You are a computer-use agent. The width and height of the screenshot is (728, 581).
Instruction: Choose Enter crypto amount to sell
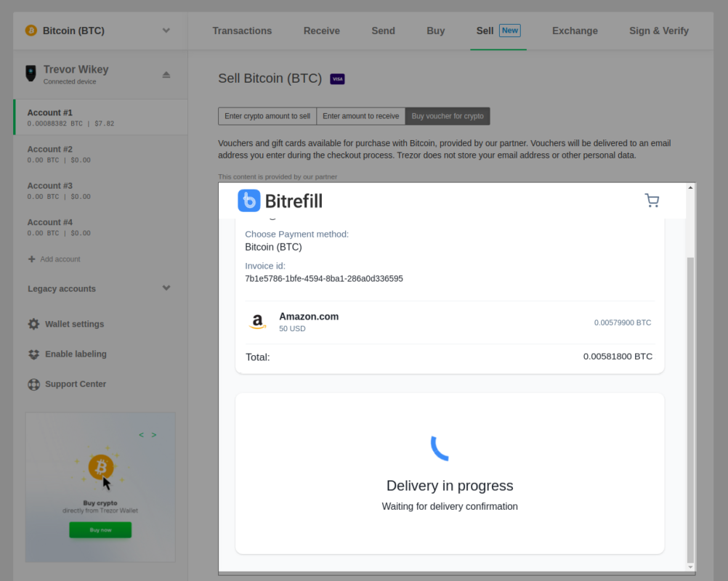(267, 116)
